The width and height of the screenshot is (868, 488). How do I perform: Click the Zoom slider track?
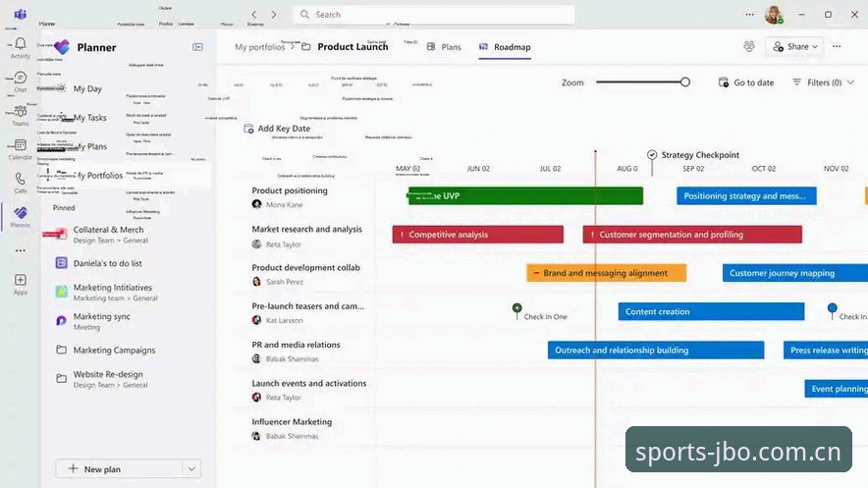click(x=640, y=81)
